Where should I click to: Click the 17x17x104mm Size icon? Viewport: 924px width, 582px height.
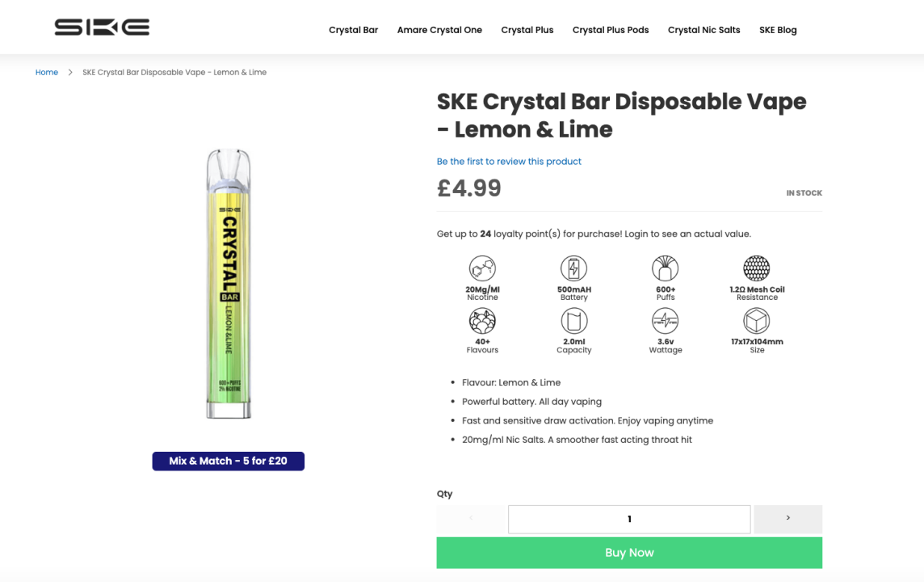[757, 321]
